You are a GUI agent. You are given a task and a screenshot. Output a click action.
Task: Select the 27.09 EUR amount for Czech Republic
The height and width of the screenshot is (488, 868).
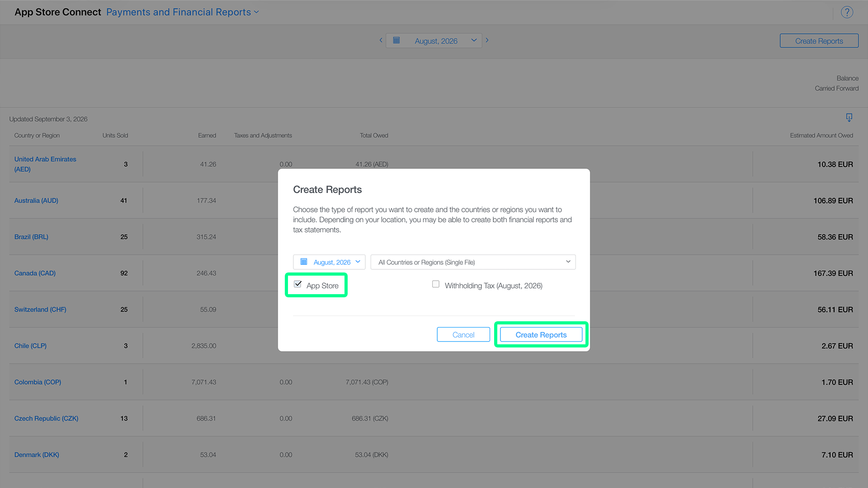[x=835, y=418]
